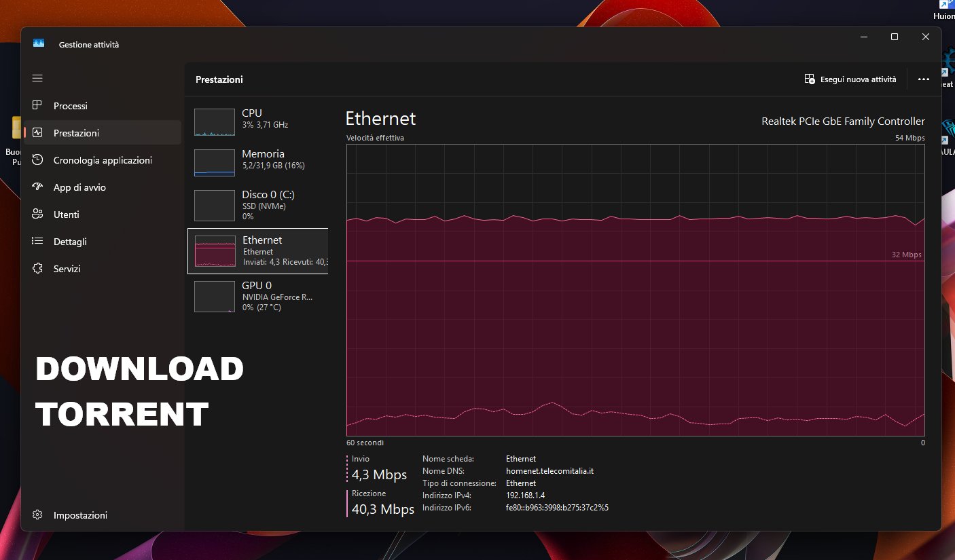955x560 pixels.
Task: Select the Memoria performance graph
Action: coord(215,163)
